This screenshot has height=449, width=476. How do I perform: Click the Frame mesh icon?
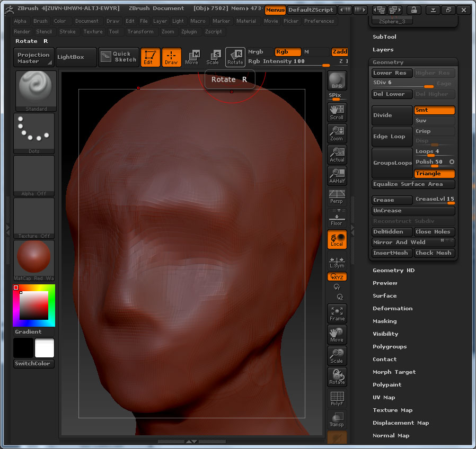337,313
